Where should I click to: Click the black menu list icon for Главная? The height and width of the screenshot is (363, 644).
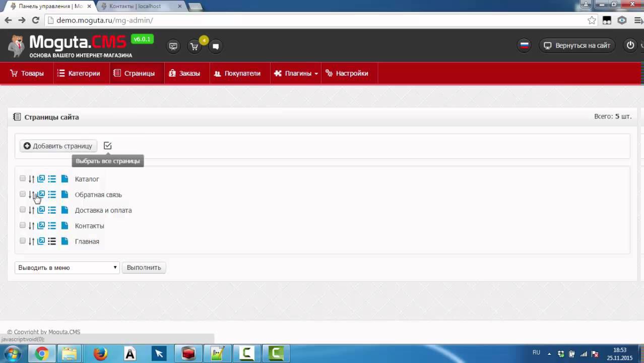click(52, 241)
